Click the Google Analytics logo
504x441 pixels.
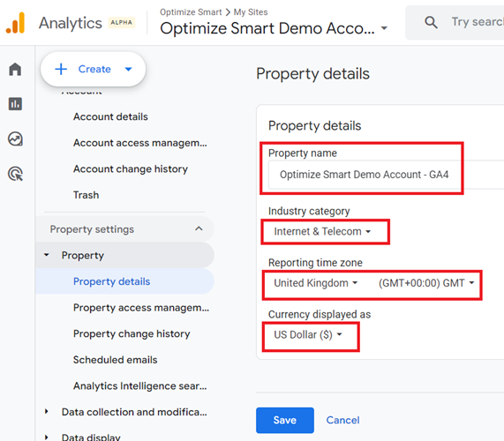click(15, 23)
